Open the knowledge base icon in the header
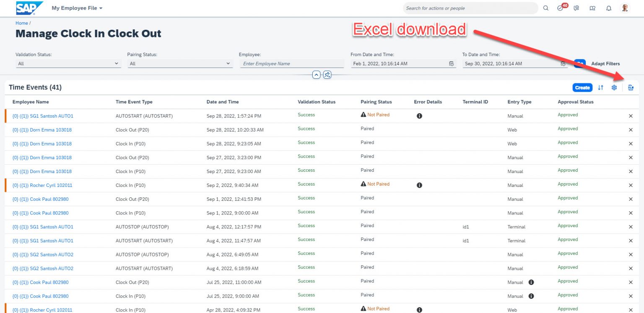The width and height of the screenshot is (644, 313). 592,8
